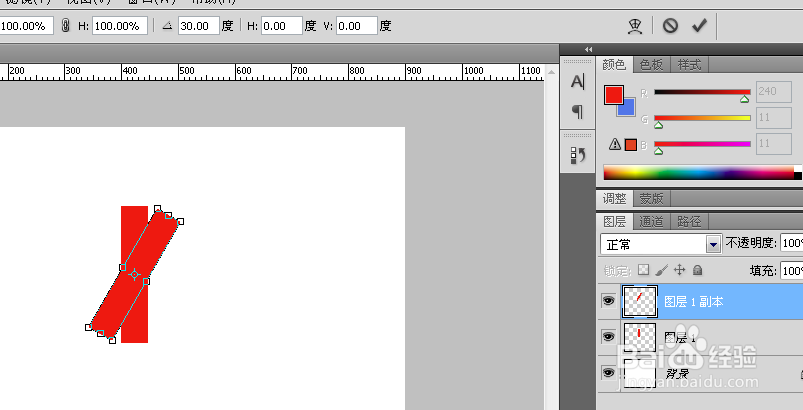
Task: Click the 不透明度 opacity field
Action: [x=792, y=243]
